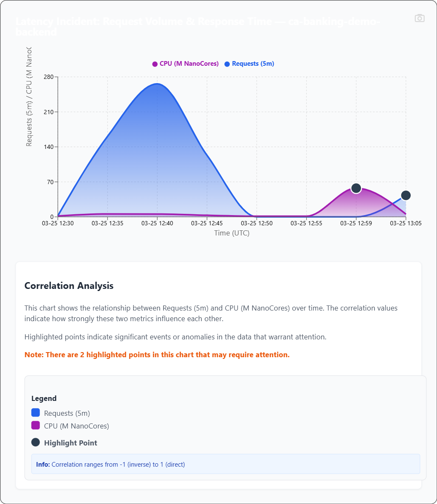Click the 03-25 12:50 time axis label
The height and width of the screenshot is (504, 437).
click(x=257, y=223)
